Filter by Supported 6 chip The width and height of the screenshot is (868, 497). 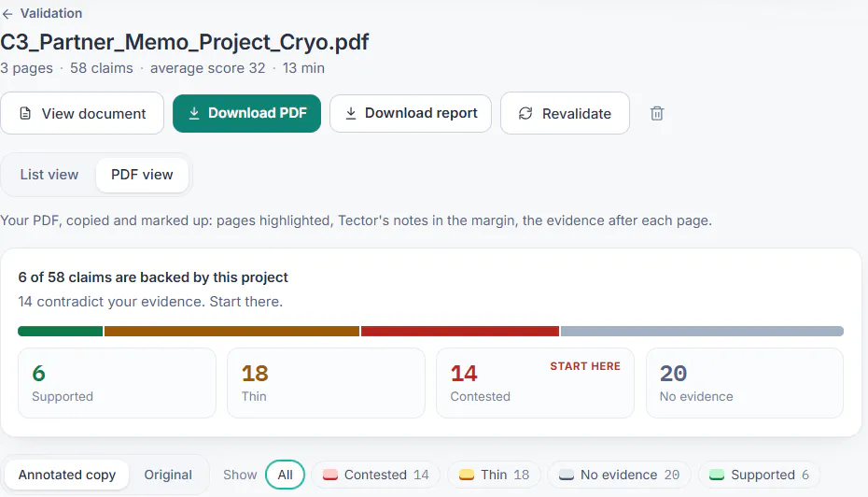(759, 475)
